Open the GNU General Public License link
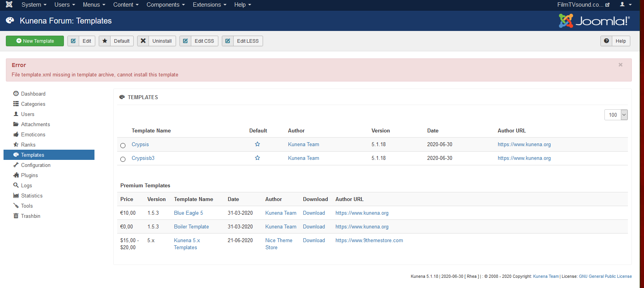This screenshot has width=644, height=288. coord(605,276)
